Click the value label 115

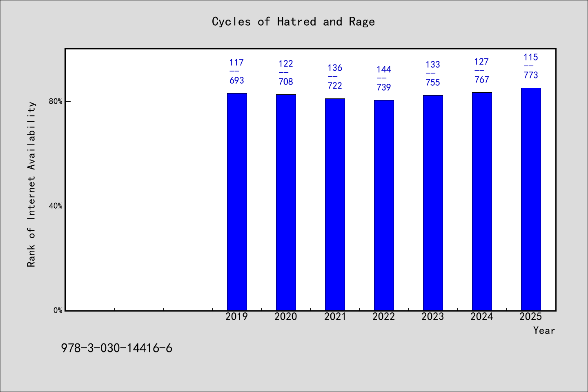(531, 57)
